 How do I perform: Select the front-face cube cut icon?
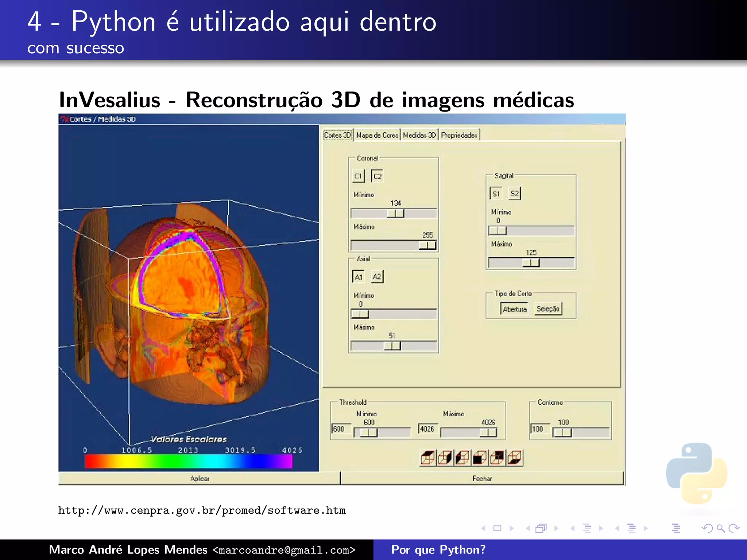(x=480, y=458)
